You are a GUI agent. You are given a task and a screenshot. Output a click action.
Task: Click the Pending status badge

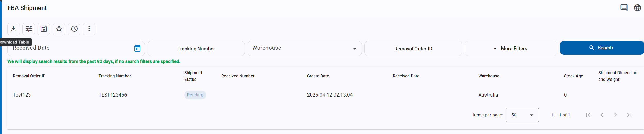coord(195,95)
